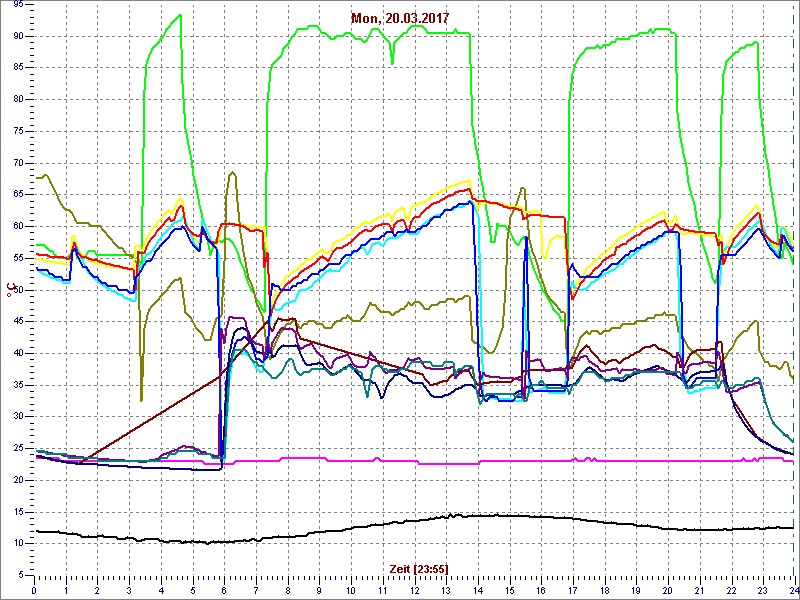
Task: Select temperature axis label 30
Action: click(18, 417)
